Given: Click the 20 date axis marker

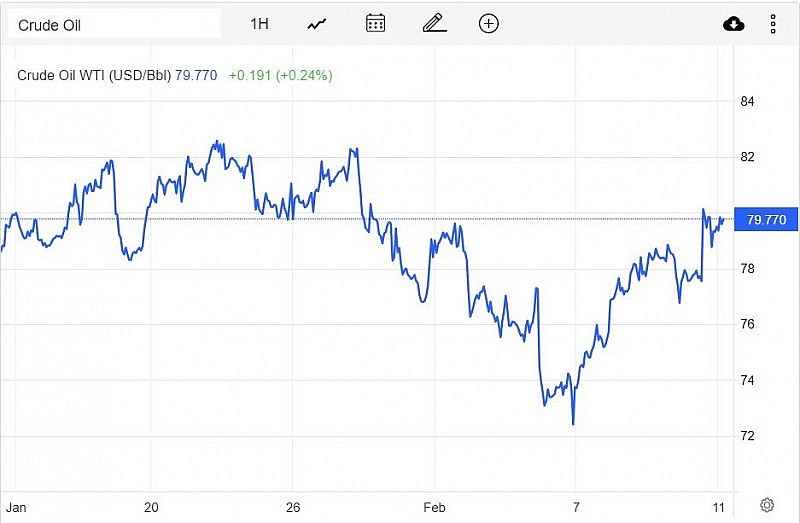Looking at the screenshot, I should click(x=152, y=505).
